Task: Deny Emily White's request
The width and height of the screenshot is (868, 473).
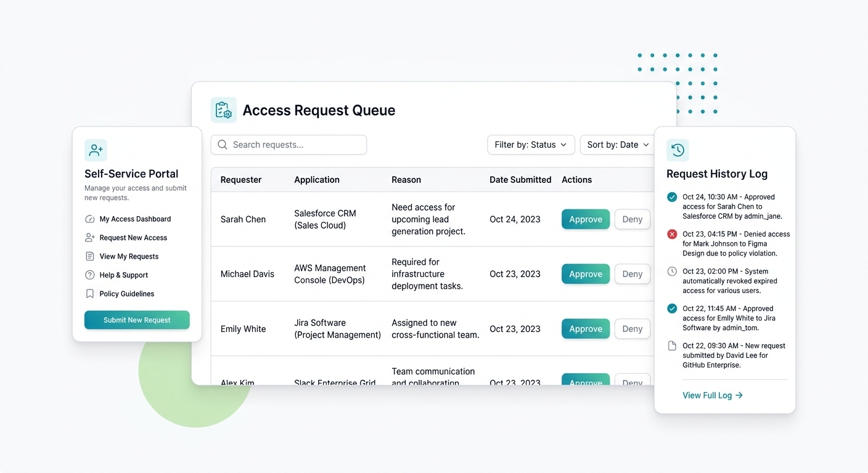Action: pyautogui.click(x=633, y=329)
